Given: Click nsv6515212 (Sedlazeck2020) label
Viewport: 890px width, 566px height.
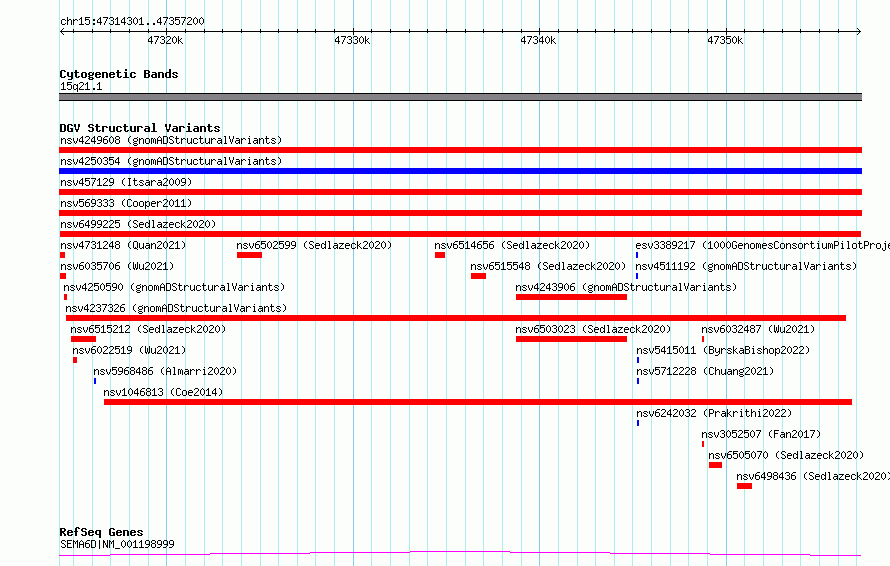Looking at the screenshot, I should click(x=148, y=329).
